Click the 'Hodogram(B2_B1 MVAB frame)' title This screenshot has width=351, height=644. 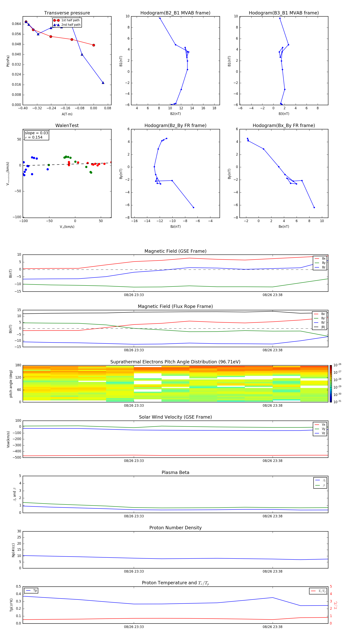[175, 13]
